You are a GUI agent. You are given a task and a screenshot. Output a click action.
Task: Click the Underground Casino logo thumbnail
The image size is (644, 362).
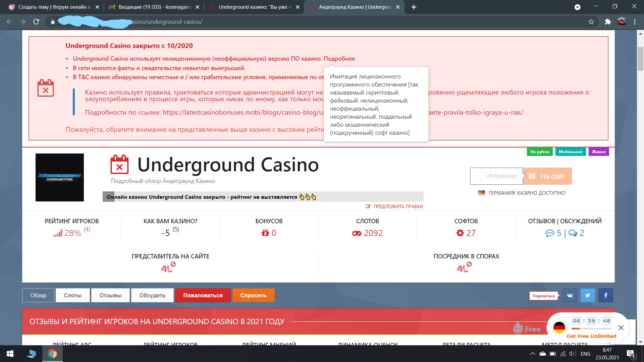click(60, 177)
